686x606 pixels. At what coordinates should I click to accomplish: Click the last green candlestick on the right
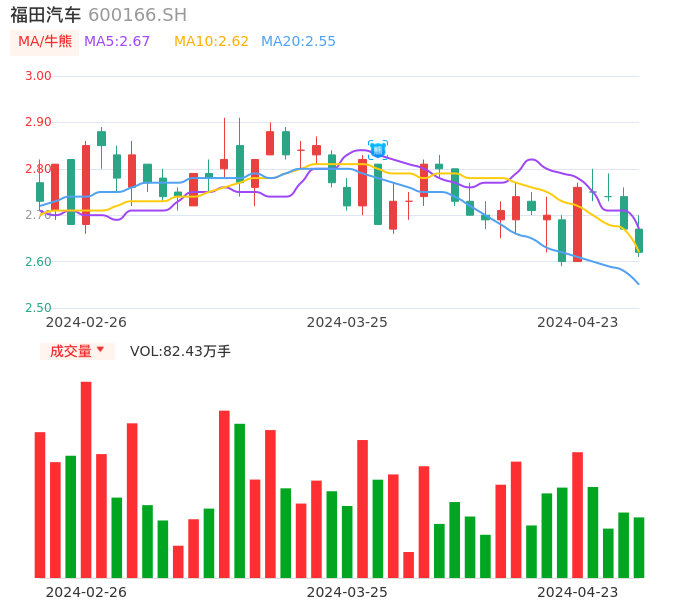pyautogui.click(x=639, y=240)
